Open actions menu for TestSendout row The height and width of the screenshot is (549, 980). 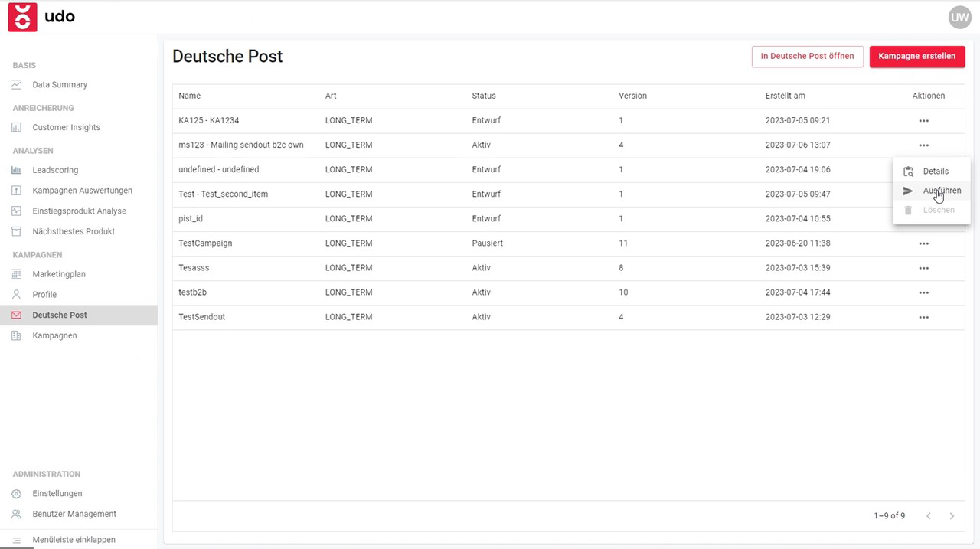[924, 317]
